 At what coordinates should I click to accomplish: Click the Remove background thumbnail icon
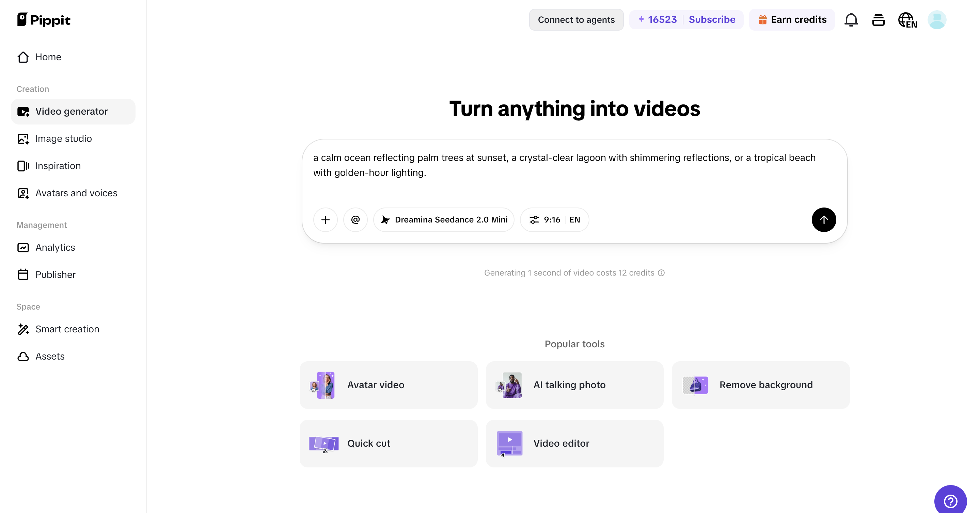coord(695,385)
